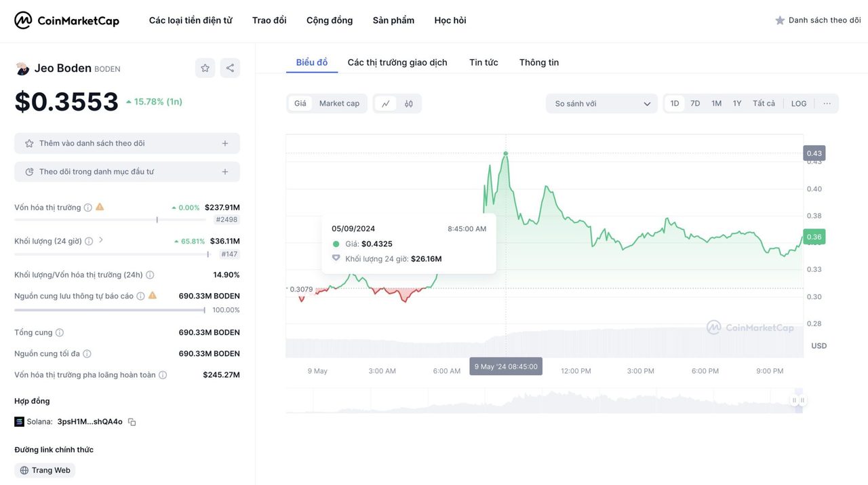Click circulating supply warning triangle icon
The image size is (868, 485).
coord(153,296)
